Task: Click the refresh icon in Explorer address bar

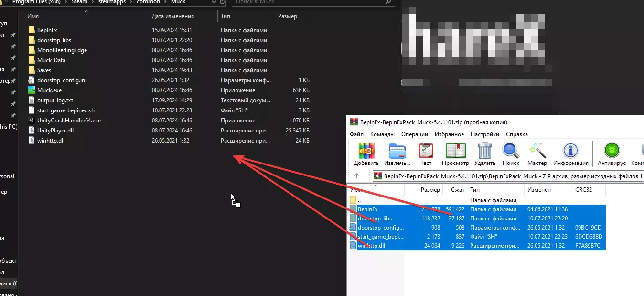Action: coord(221,2)
